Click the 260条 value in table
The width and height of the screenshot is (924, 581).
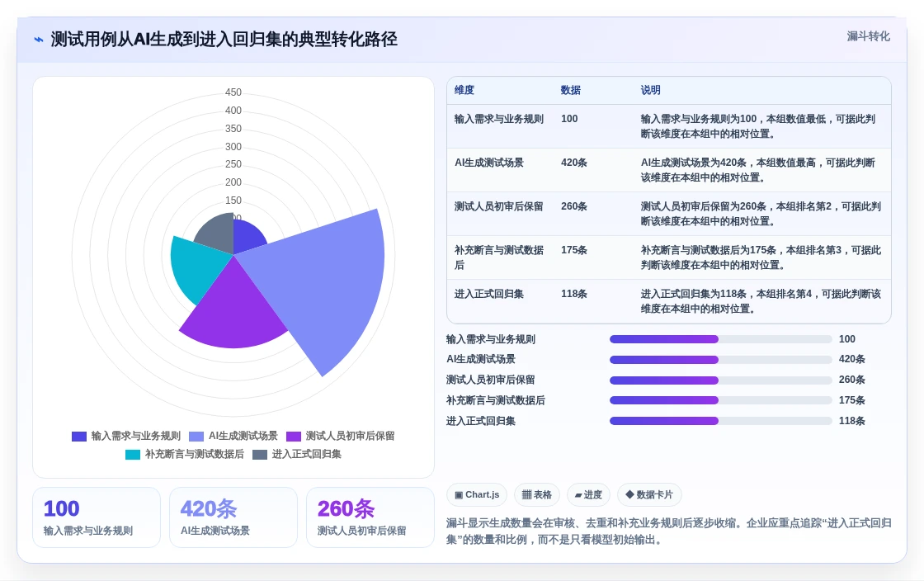click(574, 206)
